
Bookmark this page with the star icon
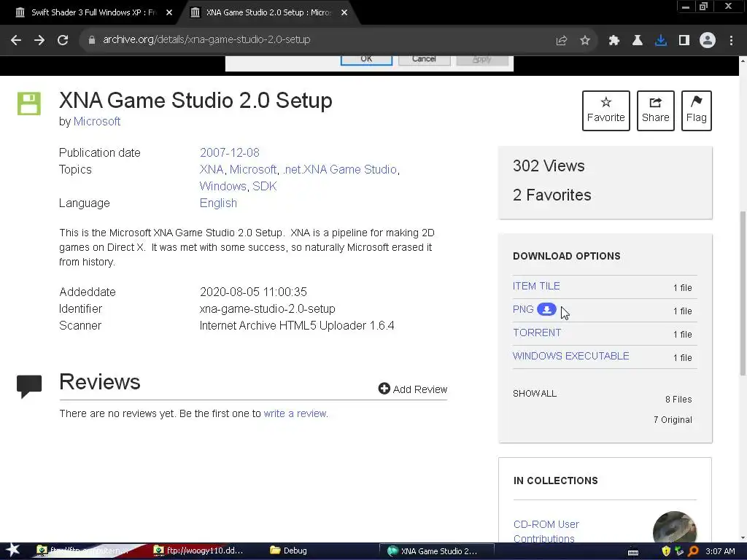(x=585, y=41)
